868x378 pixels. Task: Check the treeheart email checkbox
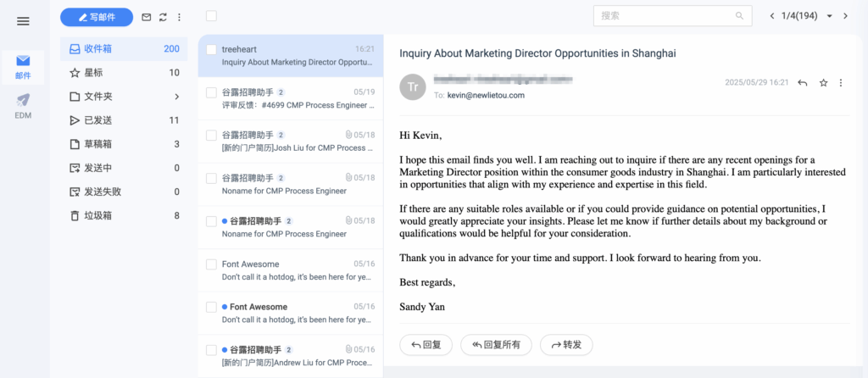(x=211, y=50)
